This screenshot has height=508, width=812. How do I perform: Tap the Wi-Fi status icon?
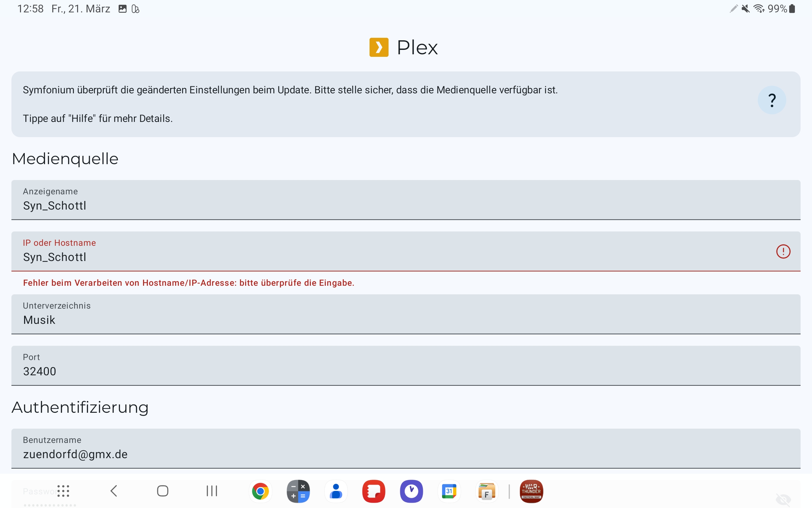click(759, 9)
